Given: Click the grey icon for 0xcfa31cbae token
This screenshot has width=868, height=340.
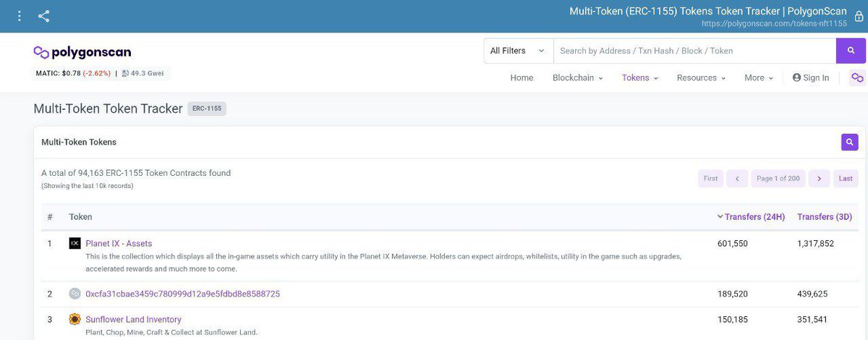Looking at the screenshot, I should coord(75,294).
